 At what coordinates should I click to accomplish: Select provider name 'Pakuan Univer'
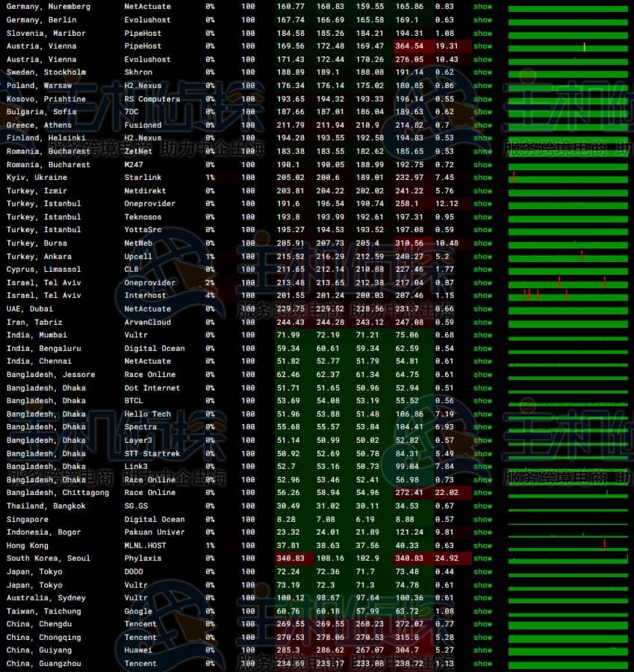pyautogui.click(x=155, y=532)
